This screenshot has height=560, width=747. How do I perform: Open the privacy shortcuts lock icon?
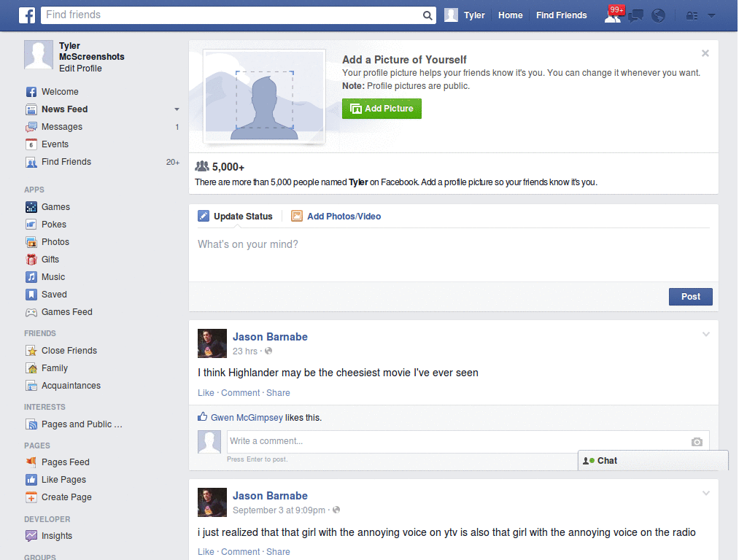click(x=692, y=16)
